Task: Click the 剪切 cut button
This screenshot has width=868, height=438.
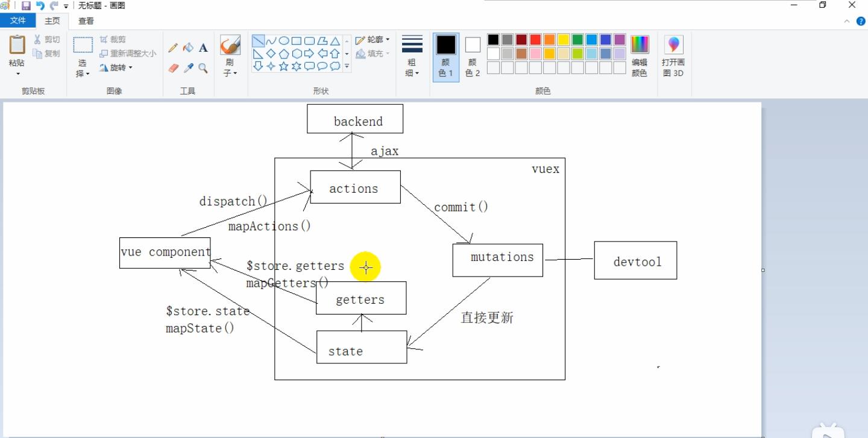Action: point(46,39)
